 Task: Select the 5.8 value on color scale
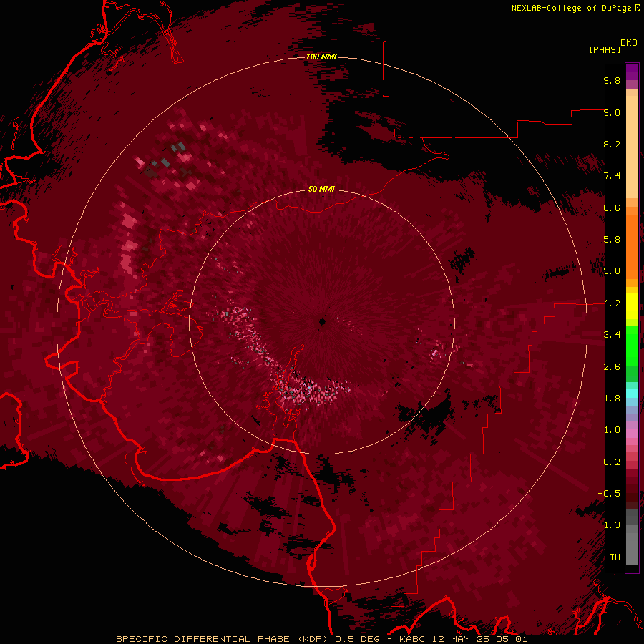[x=612, y=240]
